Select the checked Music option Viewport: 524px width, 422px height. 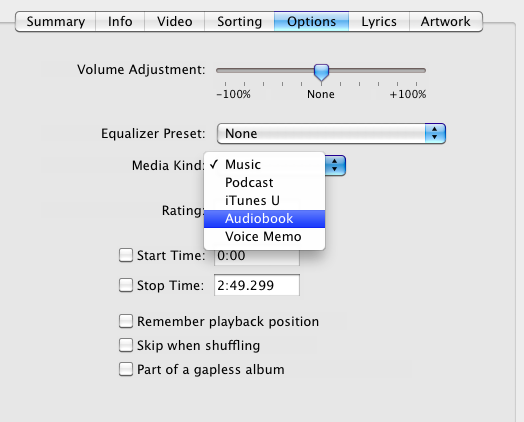pos(264,165)
